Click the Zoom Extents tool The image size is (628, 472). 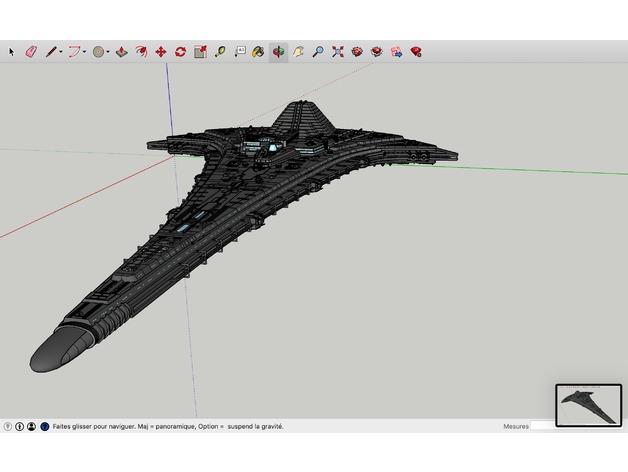coord(338,52)
